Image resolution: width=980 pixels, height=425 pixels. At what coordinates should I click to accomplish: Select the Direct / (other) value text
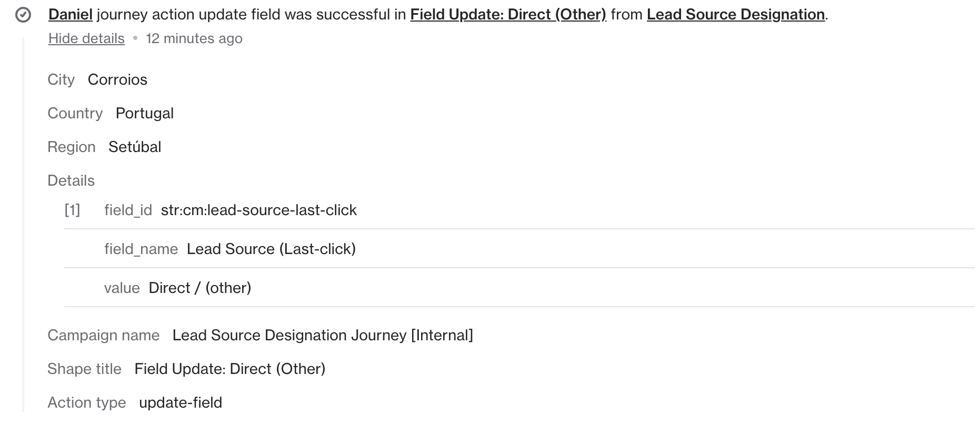point(199,288)
